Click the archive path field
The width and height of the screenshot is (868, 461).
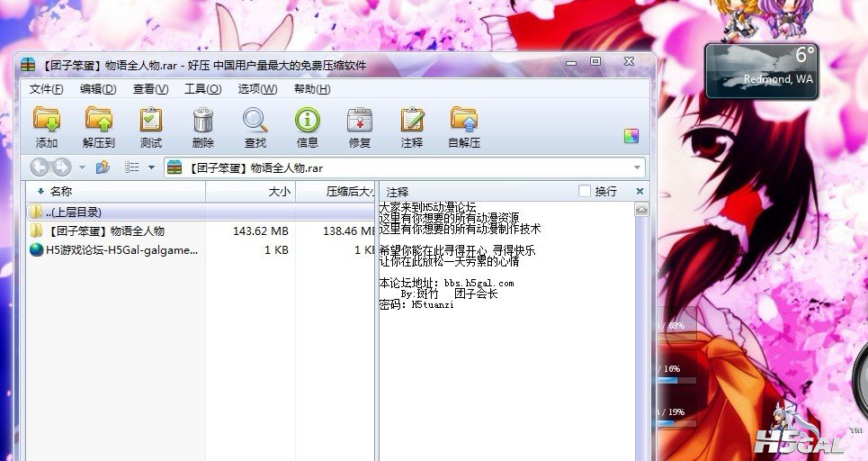tap(404, 167)
